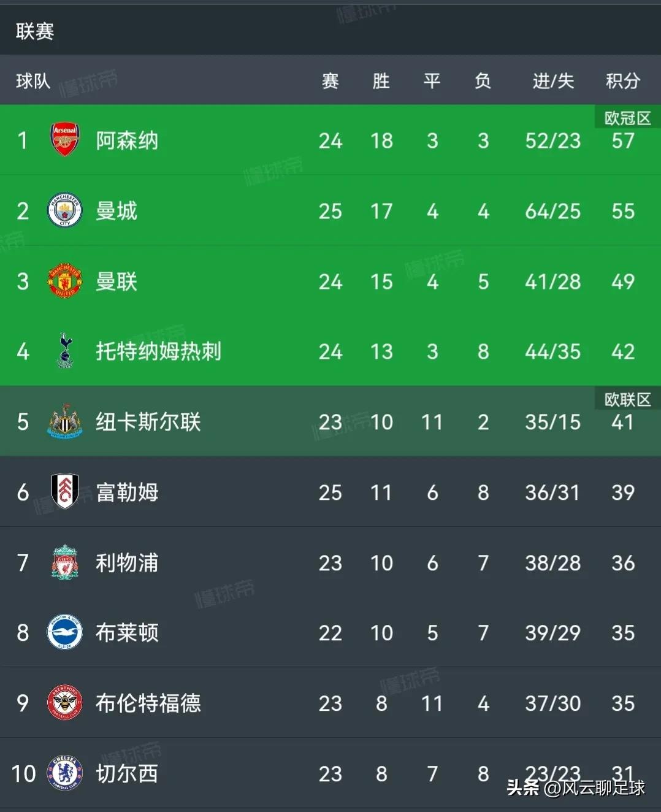The image size is (661, 812).
Task: Select the 欧冠区 zone label
Action: click(627, 118)
